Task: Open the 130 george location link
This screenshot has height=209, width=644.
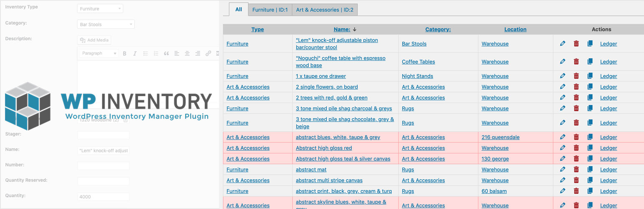Action: click(x=495, y=159)
